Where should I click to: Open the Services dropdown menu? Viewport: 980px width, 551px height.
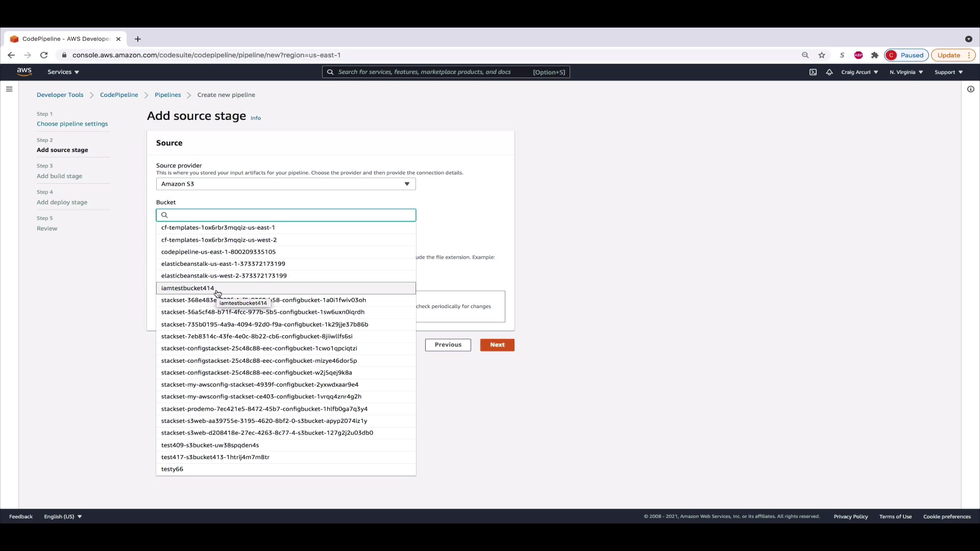click(63, 72)
